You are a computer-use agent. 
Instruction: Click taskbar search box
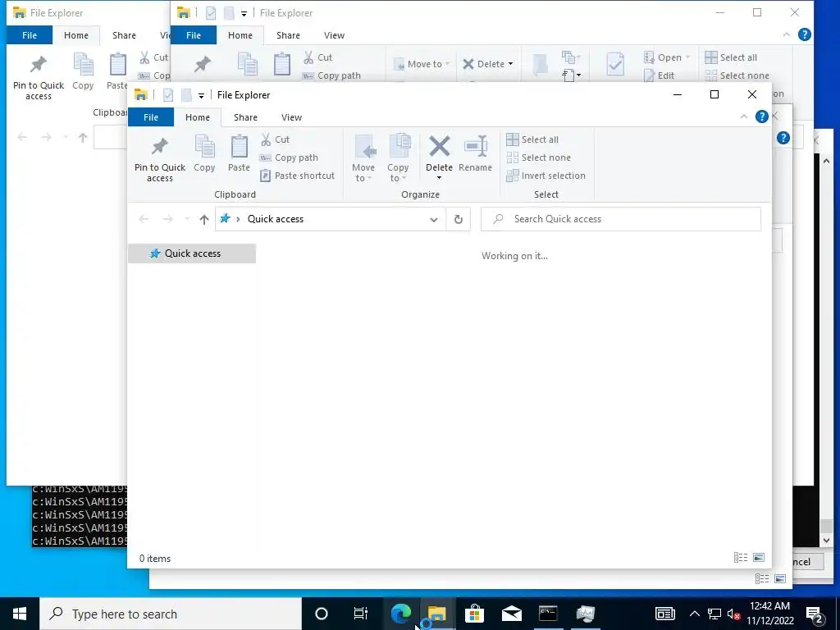[171, 614]
